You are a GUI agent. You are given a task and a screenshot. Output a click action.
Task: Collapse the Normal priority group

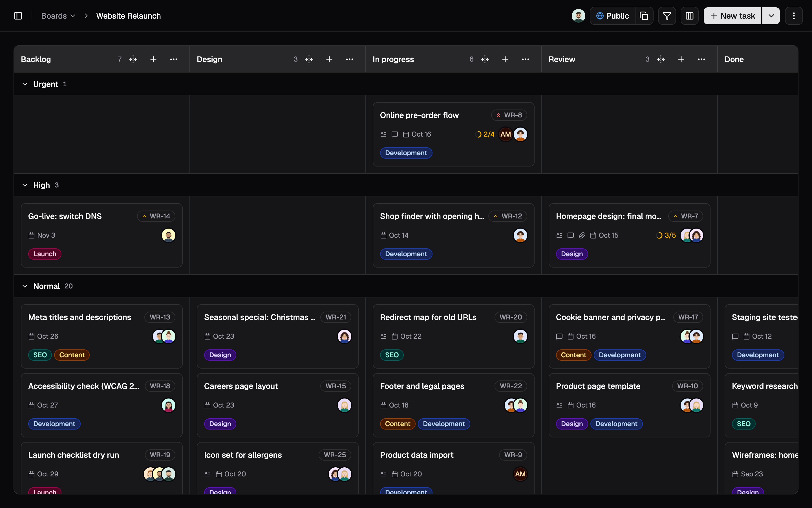tap(25, 286)
